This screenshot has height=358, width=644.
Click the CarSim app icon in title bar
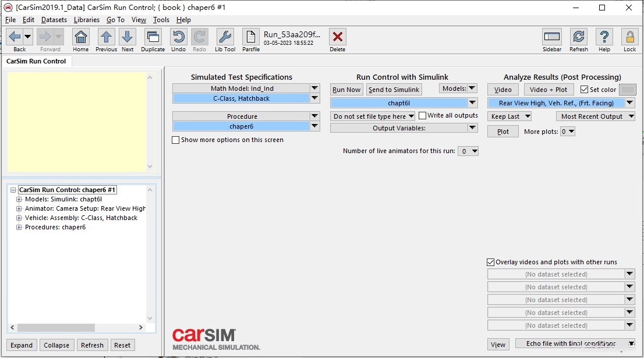[x=8, y=8]
